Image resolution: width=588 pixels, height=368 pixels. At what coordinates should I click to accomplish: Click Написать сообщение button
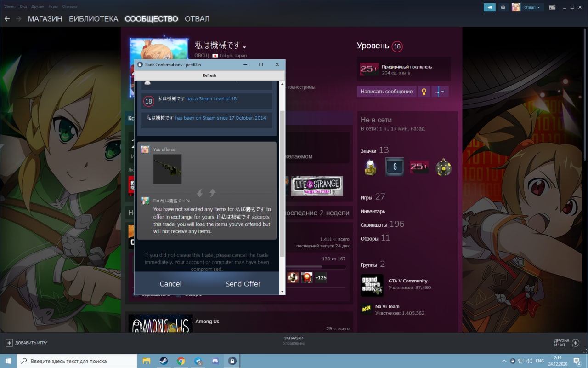tap(386, 92)
